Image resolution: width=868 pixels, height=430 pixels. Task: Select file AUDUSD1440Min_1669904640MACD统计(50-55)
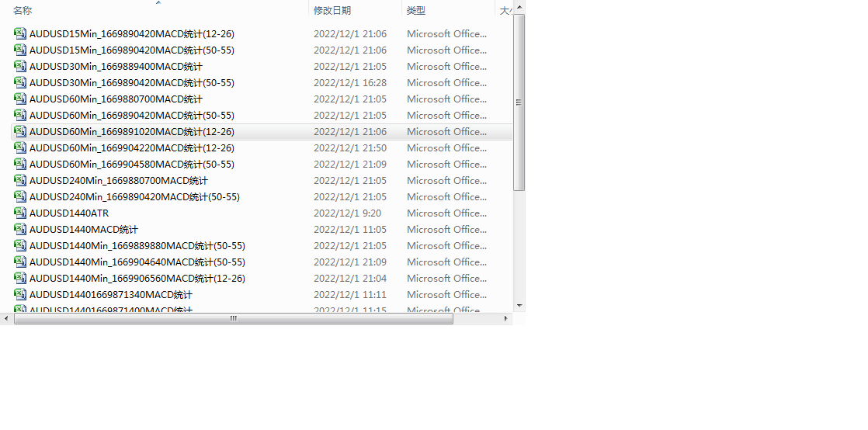coord(137,262)
